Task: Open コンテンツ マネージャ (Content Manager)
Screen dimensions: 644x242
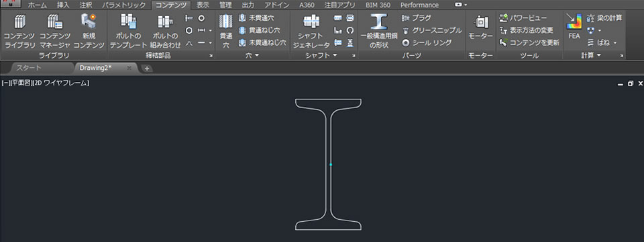Action: tap(55, 31)
